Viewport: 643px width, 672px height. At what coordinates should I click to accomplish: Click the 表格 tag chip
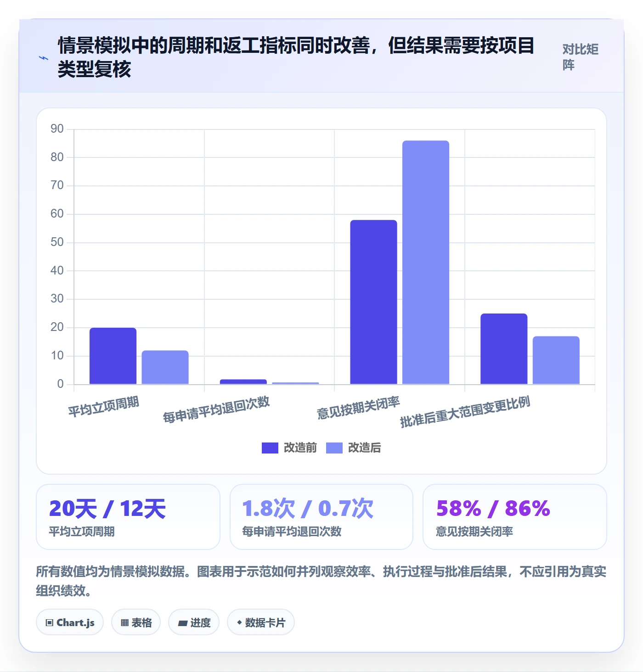coord(136,622)
